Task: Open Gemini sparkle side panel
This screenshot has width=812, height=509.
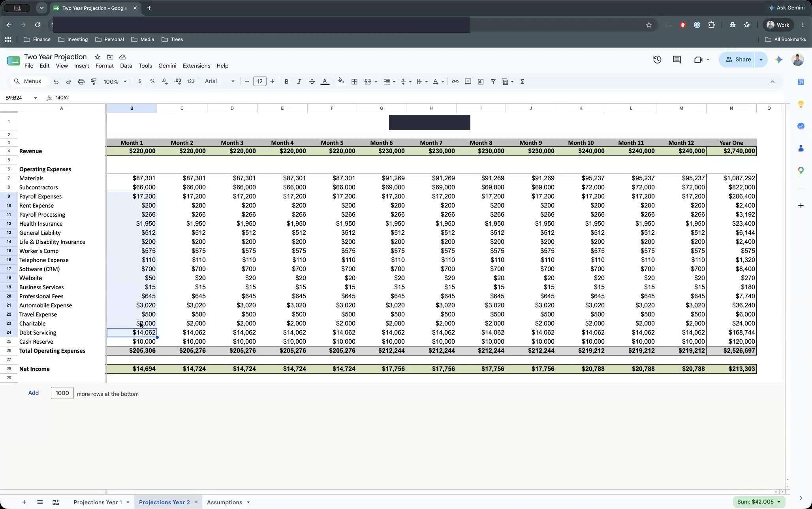Action: point(779,60)
